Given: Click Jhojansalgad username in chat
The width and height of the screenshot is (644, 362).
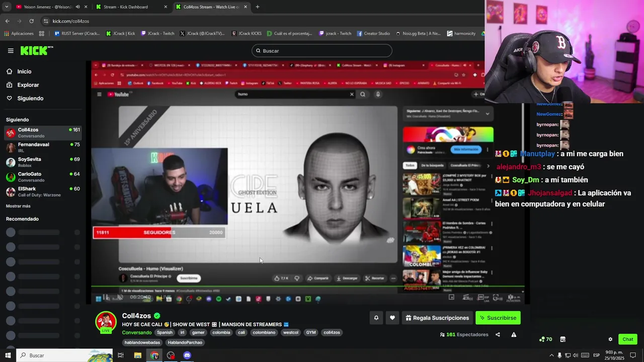Looking at the screenshot, I should (x=549, y=193).
